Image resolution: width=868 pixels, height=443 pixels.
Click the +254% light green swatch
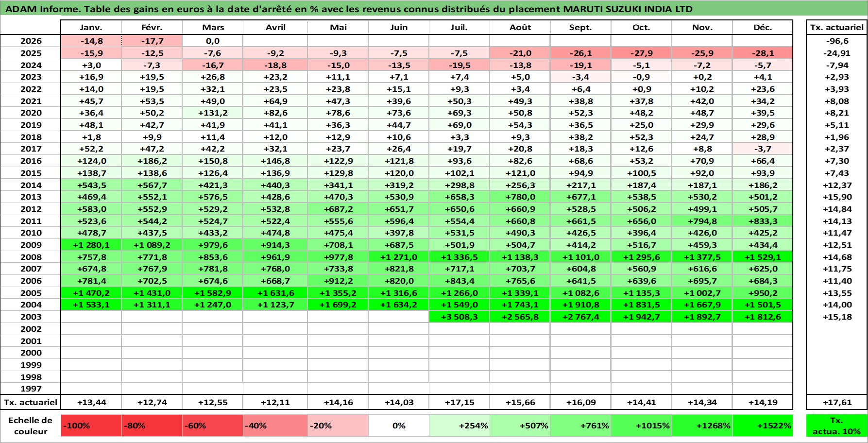pyautogui.click(x=460, y=426)
